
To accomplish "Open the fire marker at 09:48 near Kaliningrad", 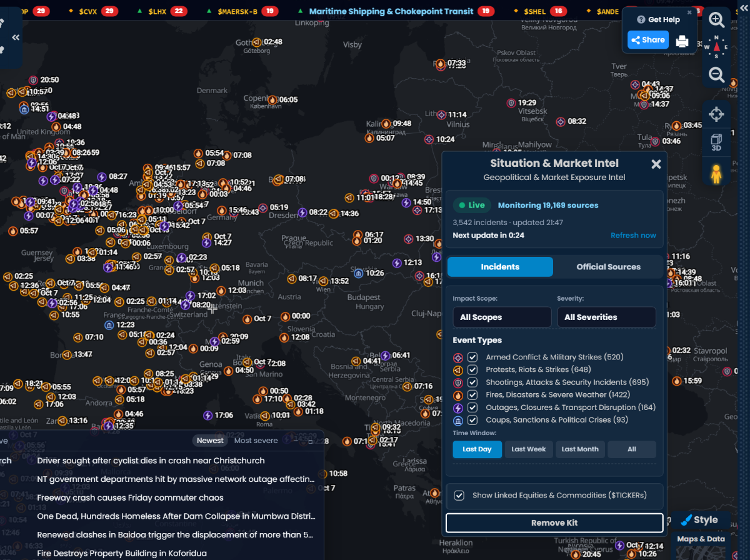I will tap(386, 123).
